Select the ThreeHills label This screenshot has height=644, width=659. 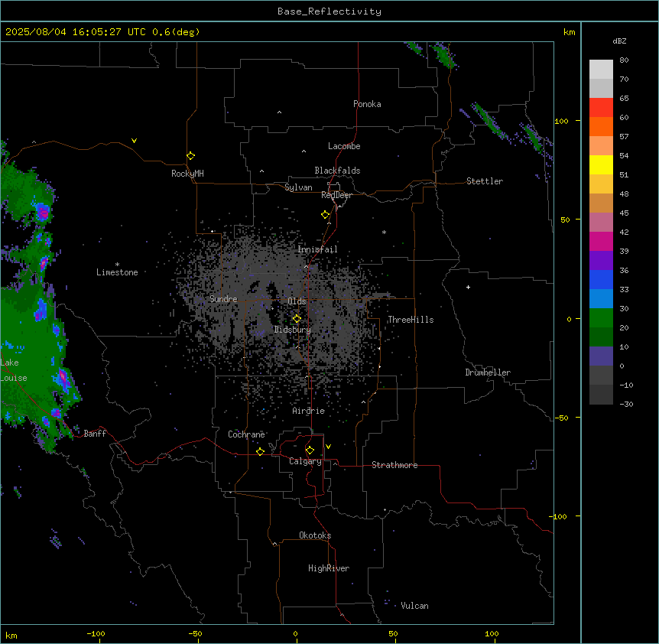coord(411,320)
